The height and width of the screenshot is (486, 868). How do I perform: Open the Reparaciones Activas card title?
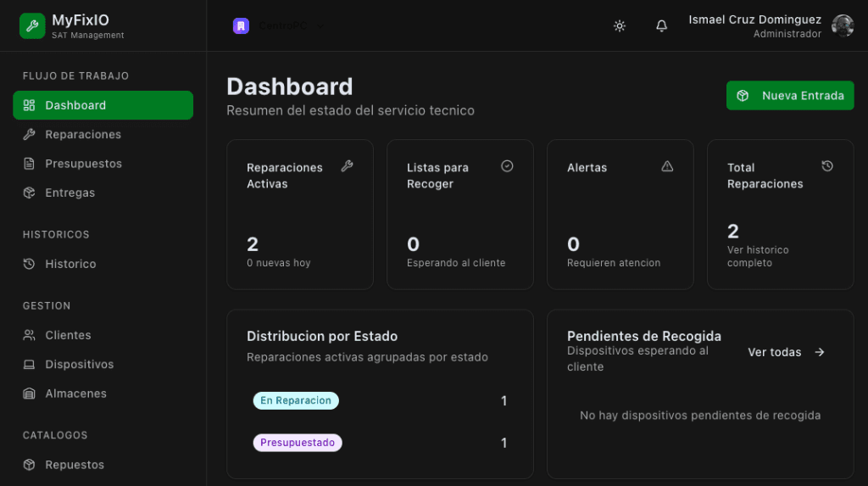(285, 176)
